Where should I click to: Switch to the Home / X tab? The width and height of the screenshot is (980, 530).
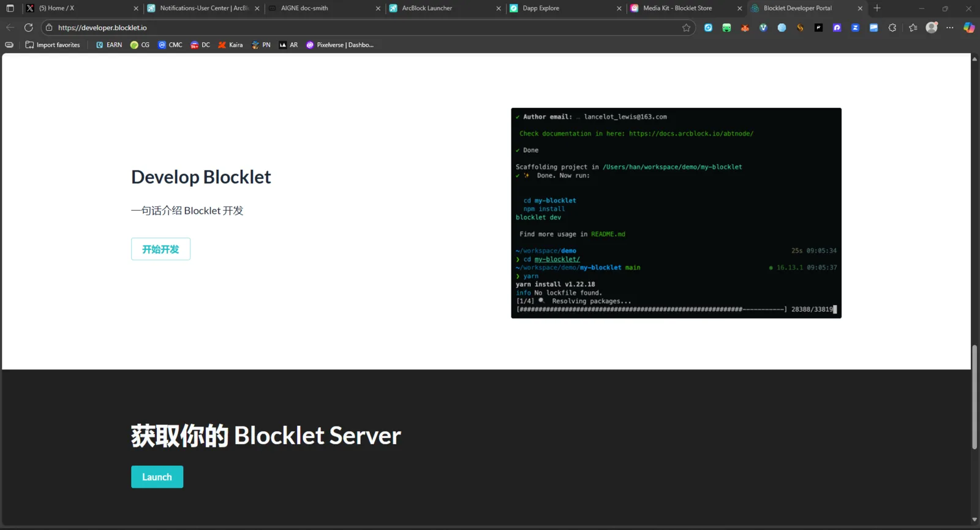[82, 8]
